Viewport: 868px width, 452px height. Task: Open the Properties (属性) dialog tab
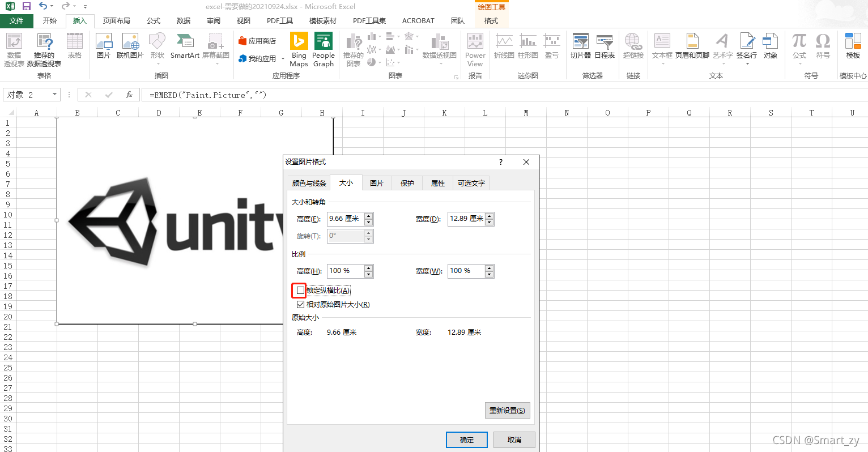(438, 183)
